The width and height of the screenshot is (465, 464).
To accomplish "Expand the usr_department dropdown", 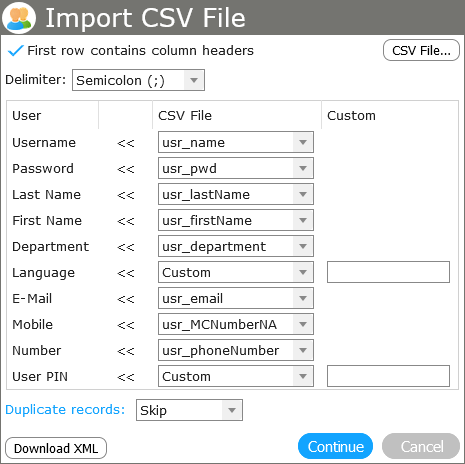I will pos(236,246).
